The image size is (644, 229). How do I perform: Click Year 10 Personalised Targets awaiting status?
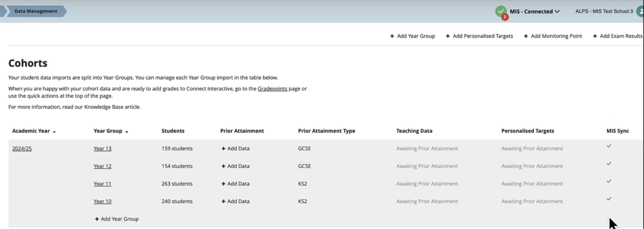pyautogui.click(x=532, y=201)
